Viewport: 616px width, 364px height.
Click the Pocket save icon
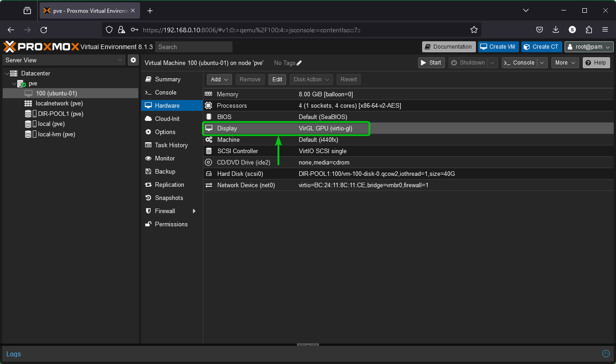540,30
